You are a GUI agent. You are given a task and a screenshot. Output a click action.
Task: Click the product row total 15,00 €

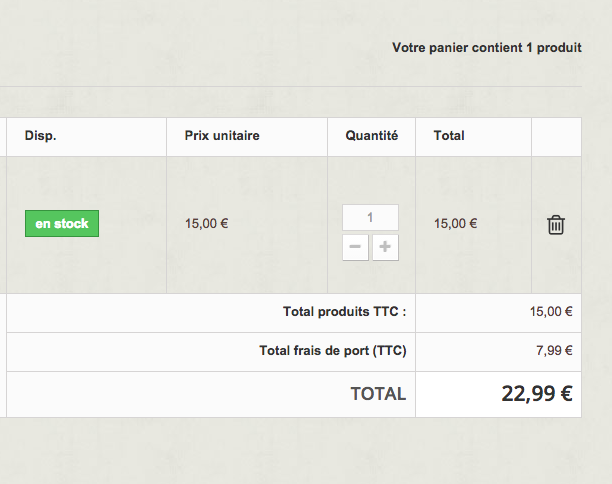point(455,224)
